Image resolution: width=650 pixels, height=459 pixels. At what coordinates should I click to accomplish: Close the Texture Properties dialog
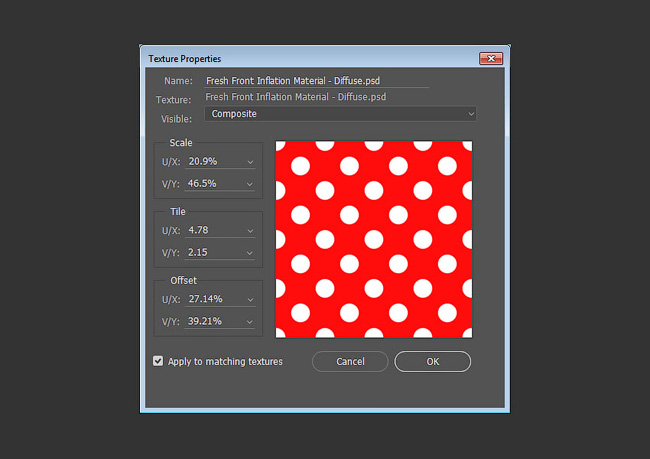coord(491,58)
